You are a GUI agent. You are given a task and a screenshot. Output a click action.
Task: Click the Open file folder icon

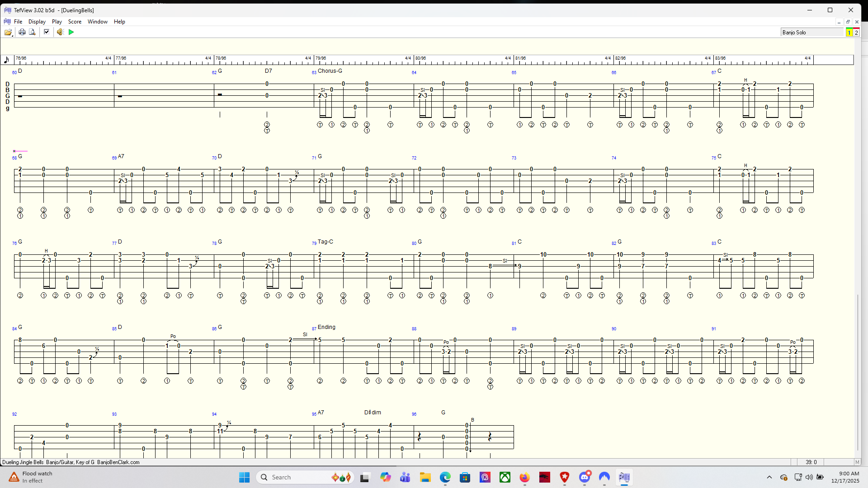tap(7, 32)
